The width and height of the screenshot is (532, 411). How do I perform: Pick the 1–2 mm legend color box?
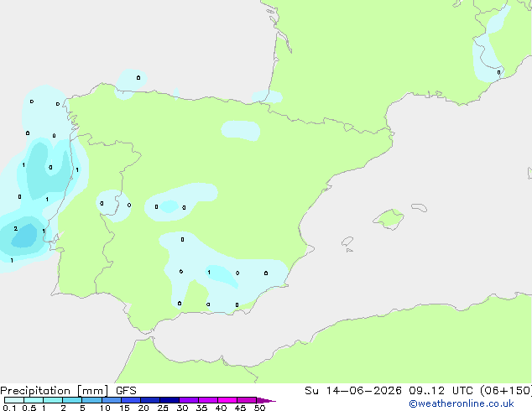point(53,400)
